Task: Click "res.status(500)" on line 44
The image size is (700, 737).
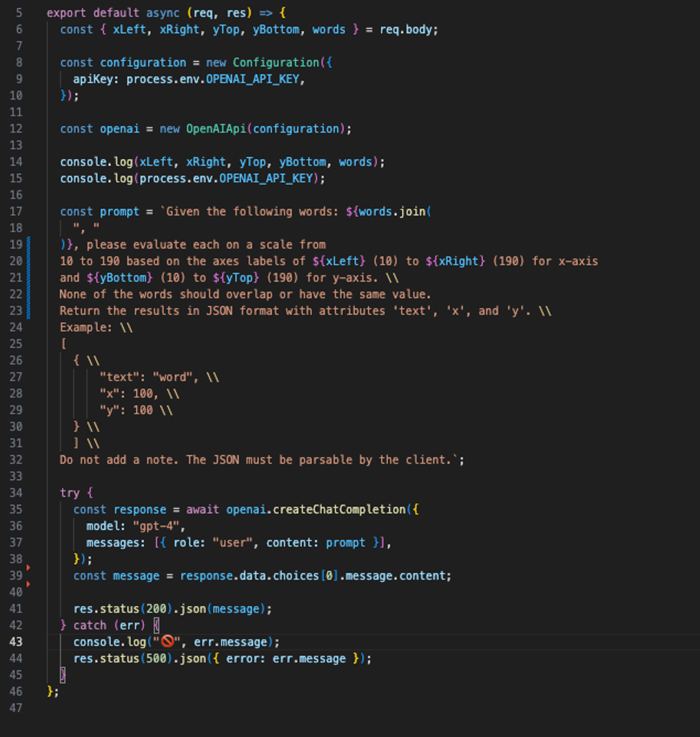Action: click(123, 659)
